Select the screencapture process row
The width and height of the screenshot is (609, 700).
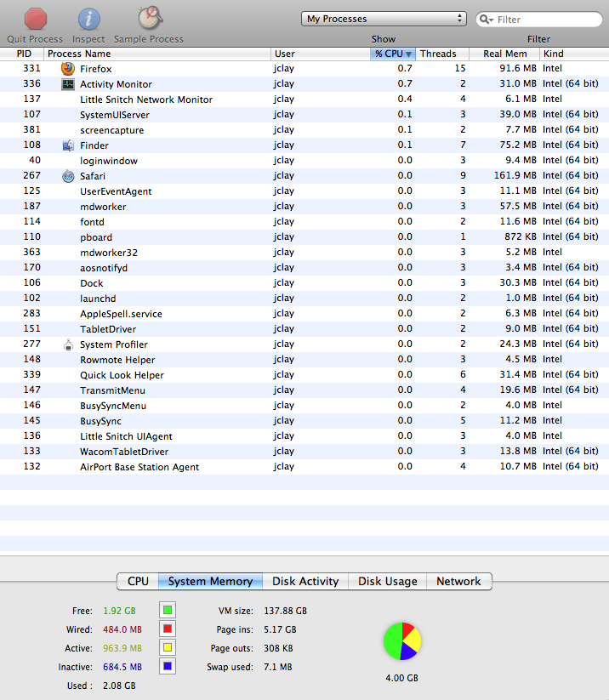click(304, 130)
